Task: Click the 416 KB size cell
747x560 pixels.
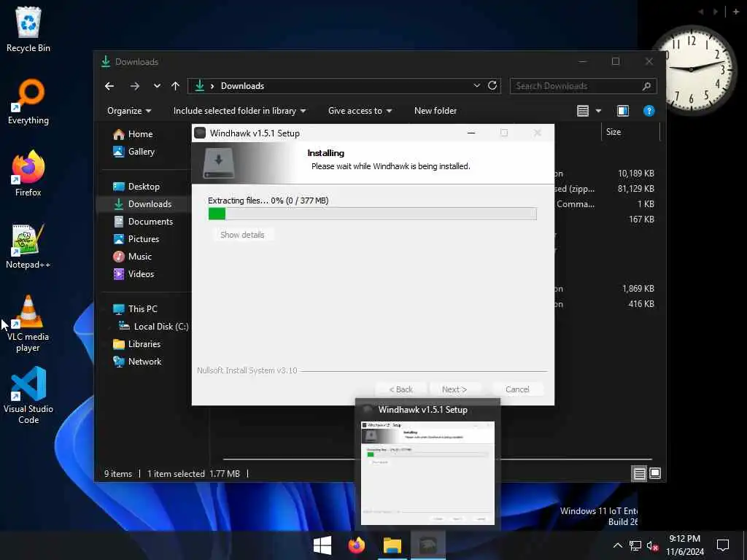Action: point(641,304)
